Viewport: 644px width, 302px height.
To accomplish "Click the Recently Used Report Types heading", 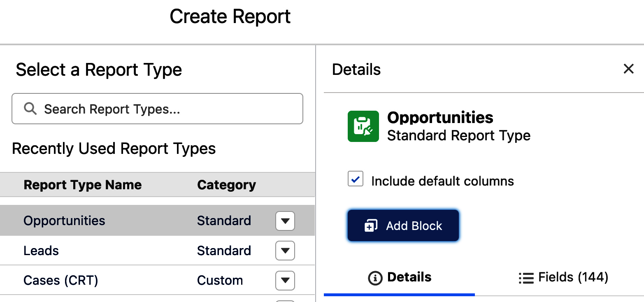I will 114,148.
